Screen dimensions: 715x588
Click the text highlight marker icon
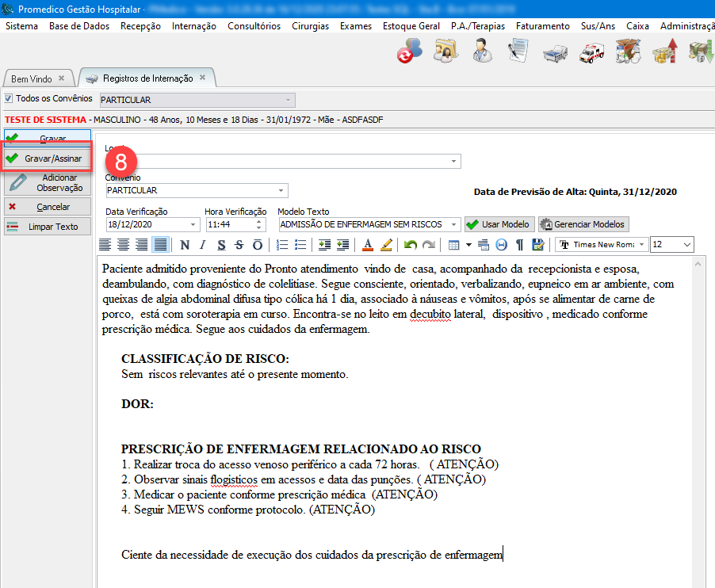(x=386, y=245)
